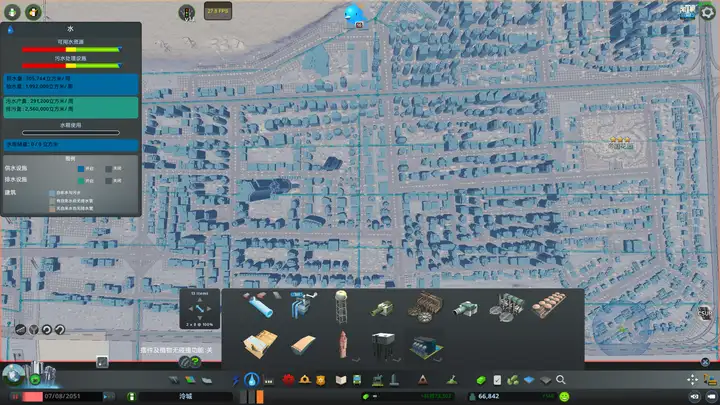Click the 污水处理设施 capacity bar
The height and width of the screenshot is (405, 720).
click(71, 66)
